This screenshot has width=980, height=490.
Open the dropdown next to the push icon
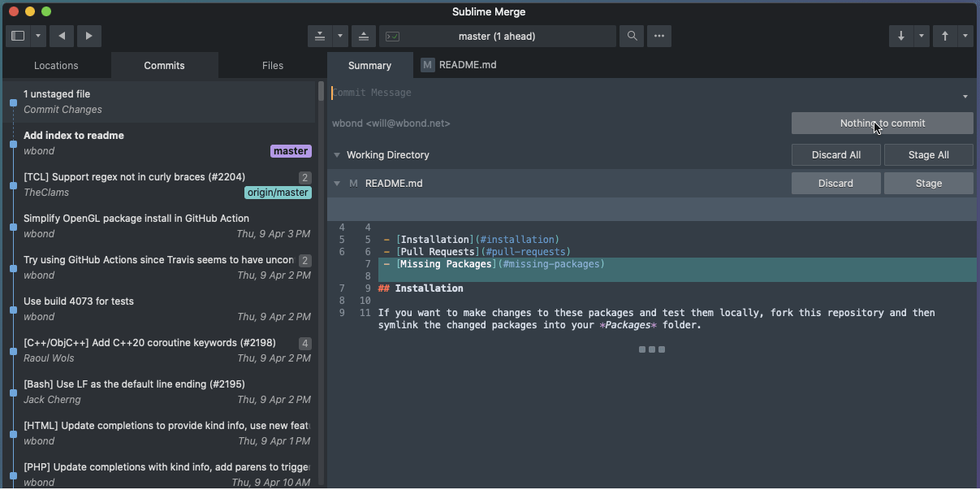click(x=339, y=36)
